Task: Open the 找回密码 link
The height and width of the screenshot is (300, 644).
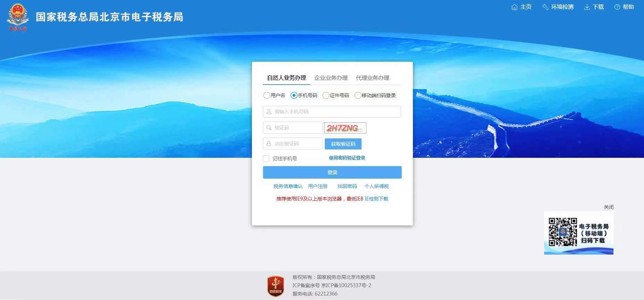Action: click(x=347, y=187)
